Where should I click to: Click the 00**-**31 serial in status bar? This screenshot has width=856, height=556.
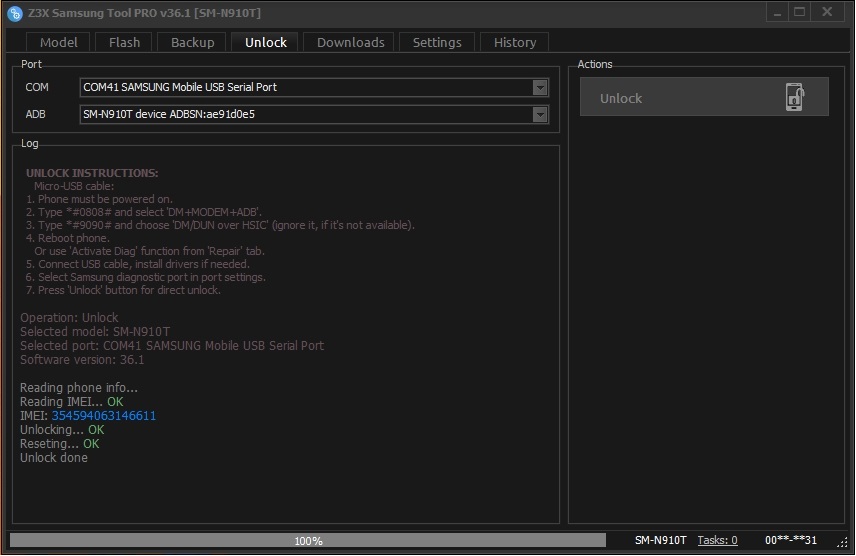coord(791,540)
